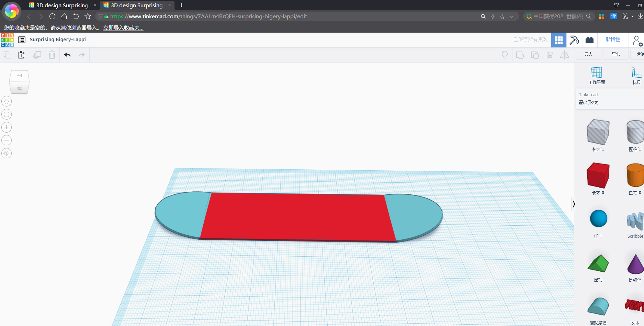Bookmark page with left star icon
The image size is (644, 326).
pos(88,16)
